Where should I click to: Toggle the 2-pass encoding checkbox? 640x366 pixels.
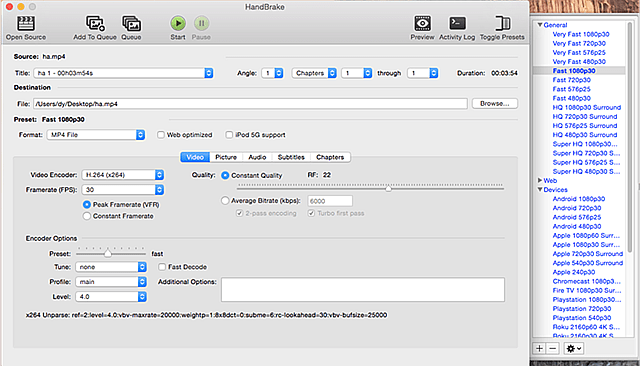point(240,213)
